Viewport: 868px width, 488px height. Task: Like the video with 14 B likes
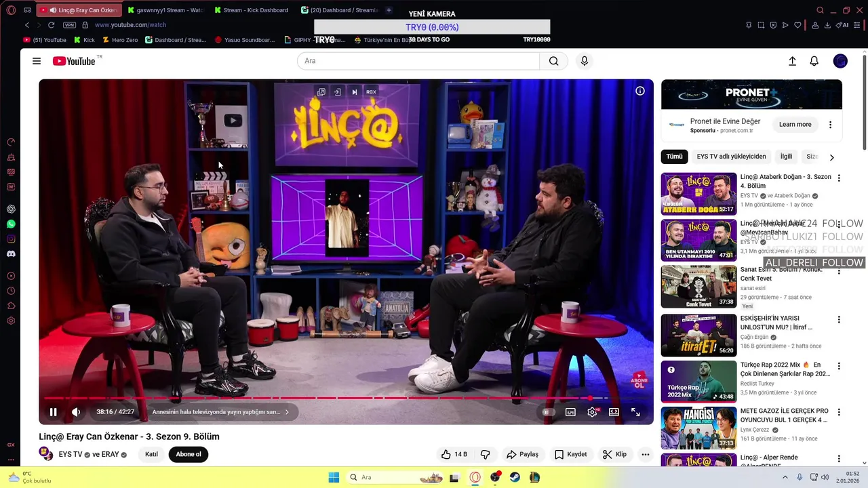[x=454, y=454]
